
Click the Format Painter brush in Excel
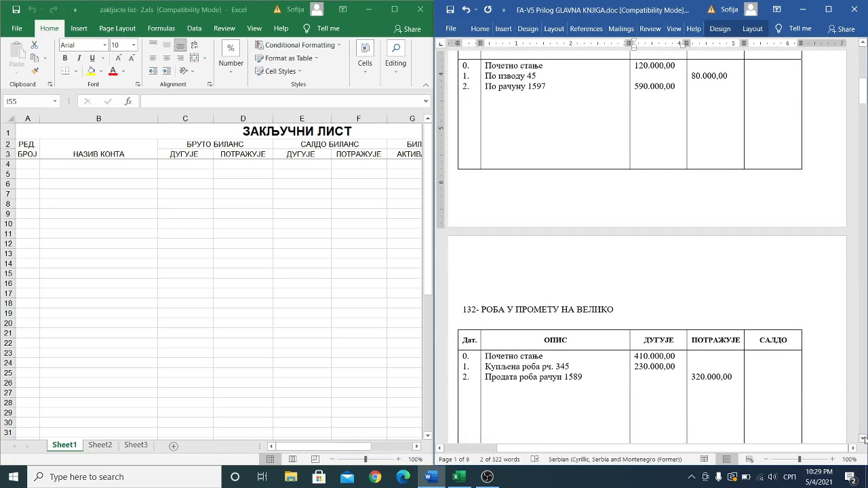click(x=35, y=70)
